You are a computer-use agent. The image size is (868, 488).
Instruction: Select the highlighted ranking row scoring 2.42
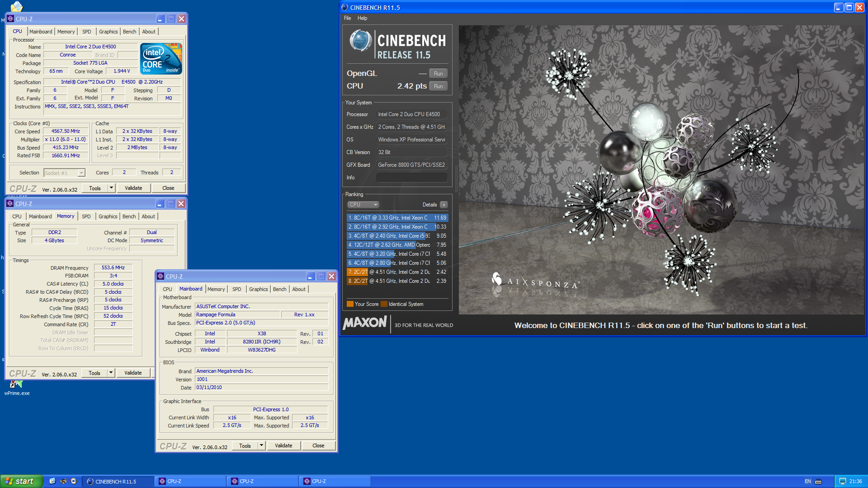(x=397, y=272)
